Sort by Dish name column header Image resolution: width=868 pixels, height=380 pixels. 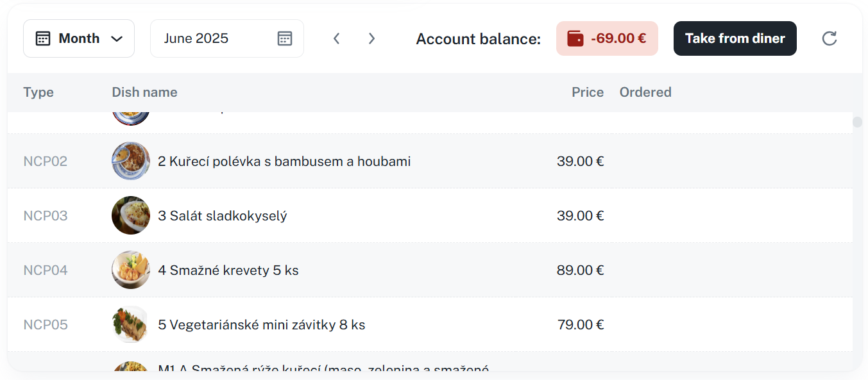(x=144, y=92)
